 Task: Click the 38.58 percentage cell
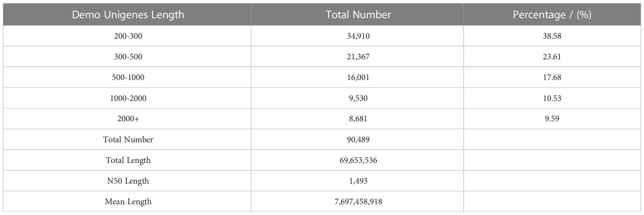click(552, 36)
